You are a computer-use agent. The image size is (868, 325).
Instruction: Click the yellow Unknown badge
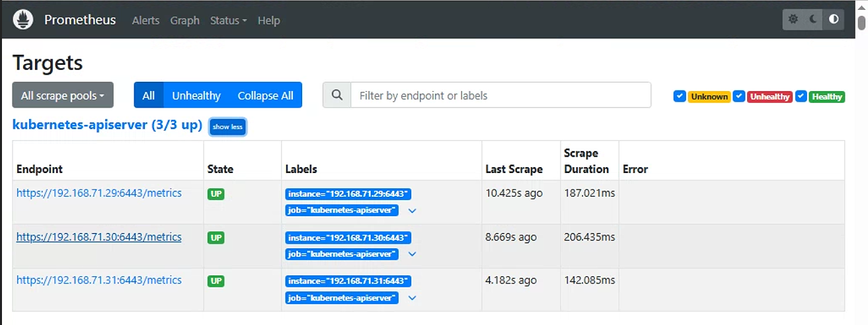[709, 96]
